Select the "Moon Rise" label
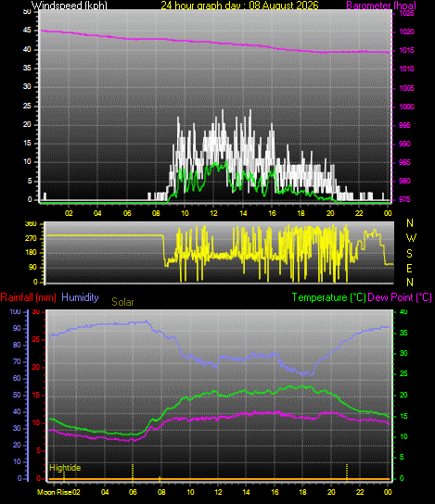The image size is (435, 504). (55, 492)
